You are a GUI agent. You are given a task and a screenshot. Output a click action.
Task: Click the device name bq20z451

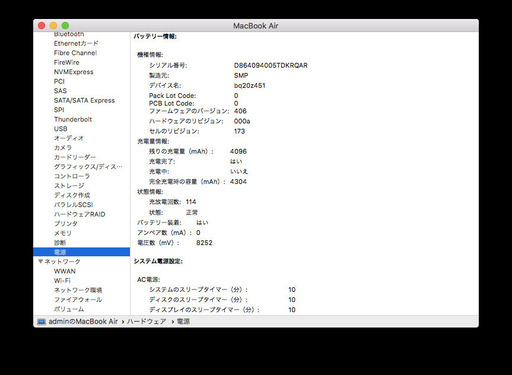click(250, 86)
